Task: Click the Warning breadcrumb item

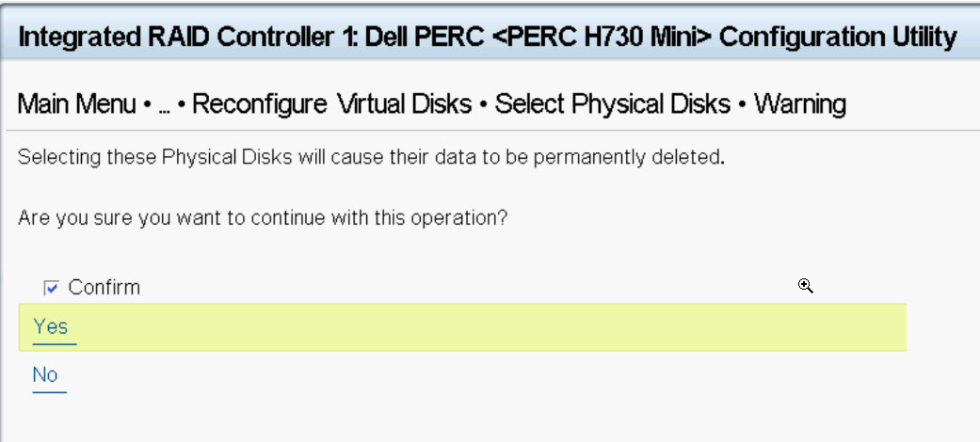Action: pyautogui.click(x=800, y=103)
